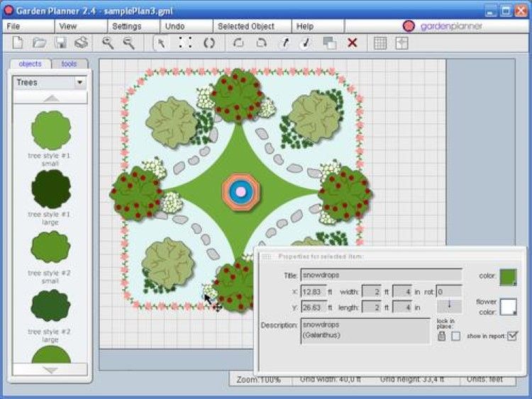Viewport: 532px width, 399px height.
Task: Click the New plan document icon
Action: tap(18, 43)
